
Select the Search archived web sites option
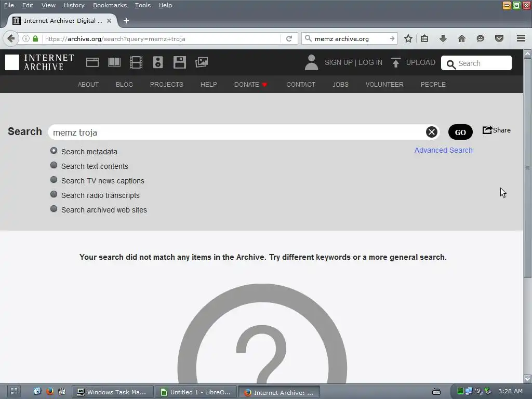pos(54,209)
